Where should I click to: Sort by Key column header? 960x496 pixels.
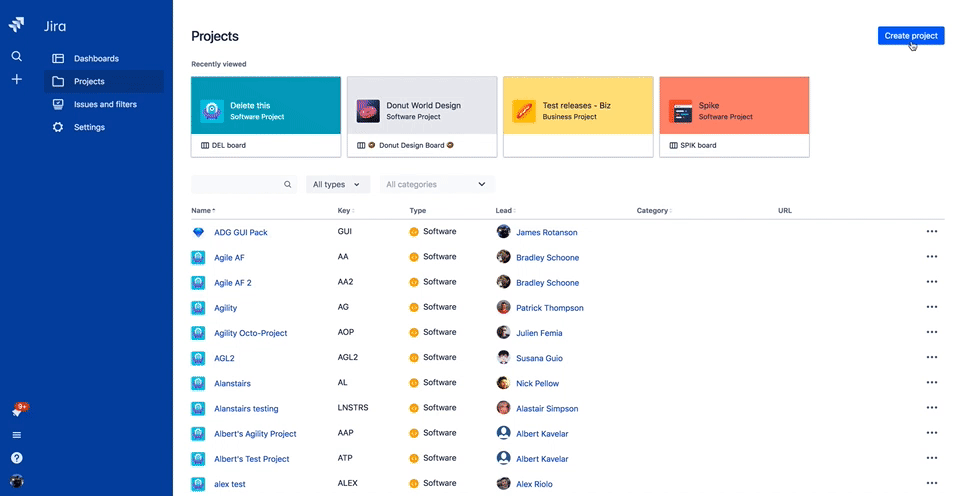point(346,211)
